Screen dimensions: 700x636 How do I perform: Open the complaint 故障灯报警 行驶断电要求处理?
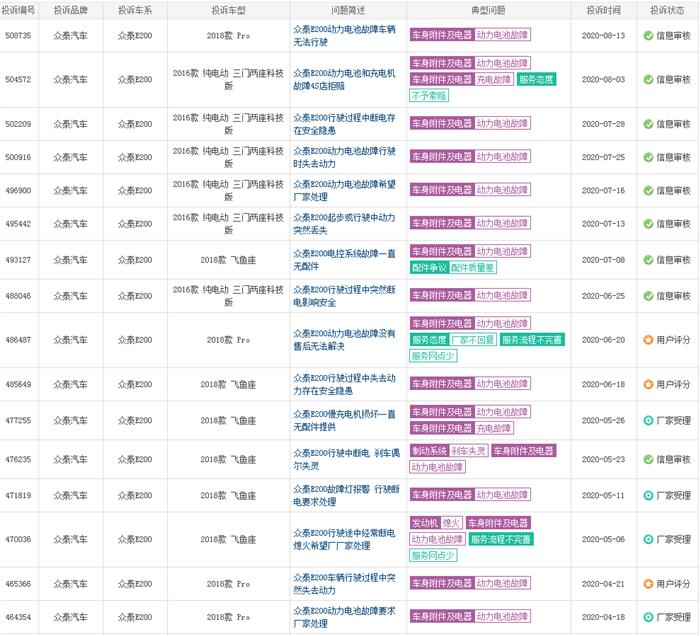point(346,495)
